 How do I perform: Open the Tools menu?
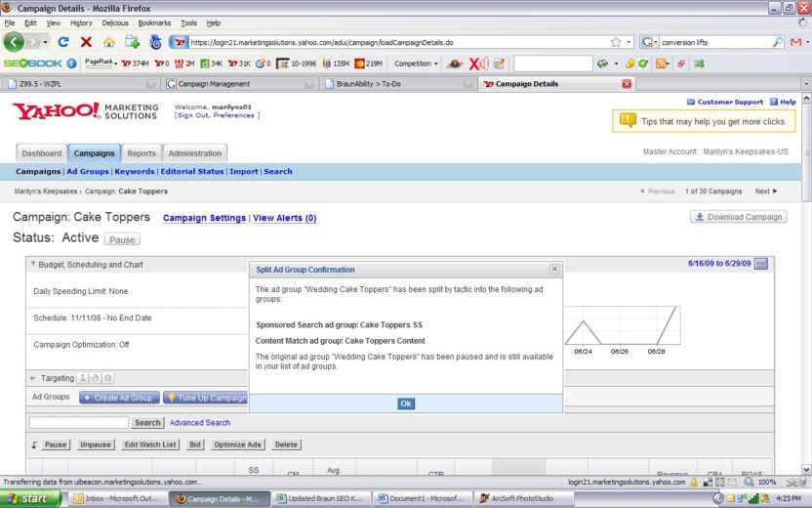click(x=188, y=22)
